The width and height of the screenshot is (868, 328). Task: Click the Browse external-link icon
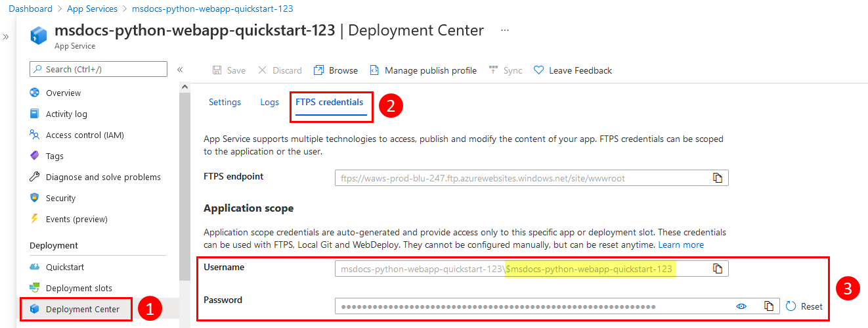(319, 70)
